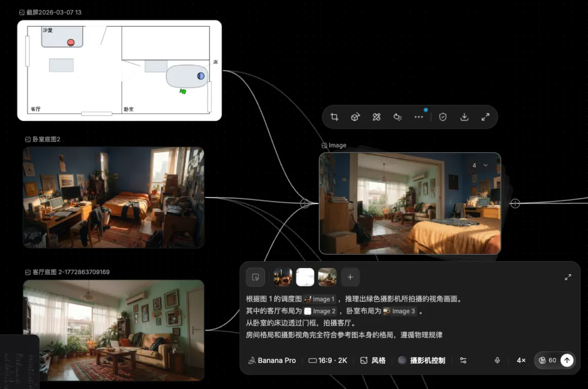Toggle 摄影机控制 camera control
The width and height of the screenshot is (588, 389).
[421, 361]
